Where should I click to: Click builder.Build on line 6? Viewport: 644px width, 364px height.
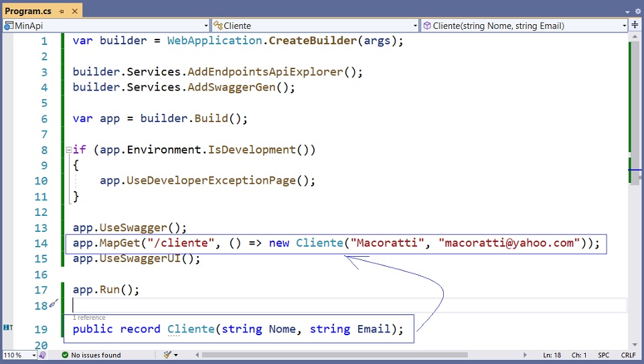[x=184, y=119]
